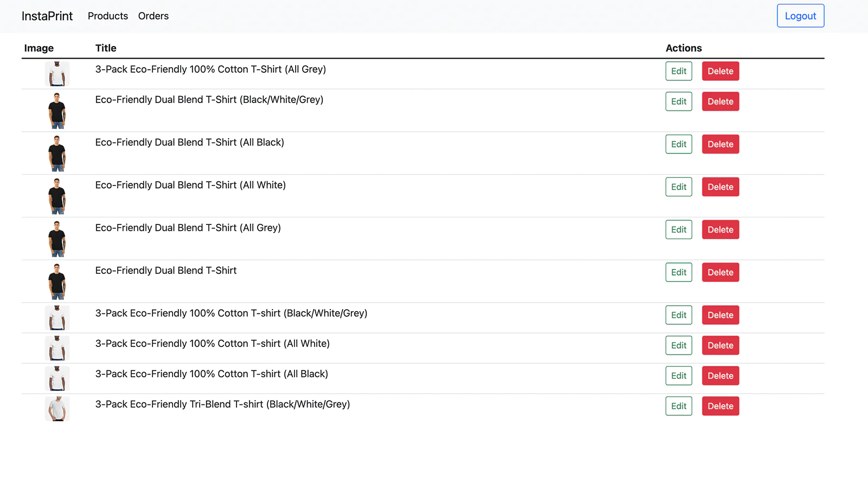Screen dimensions: 868x488
Task: Click thumbnail of 3-Pack Cotton T-Shirt (All Grey)
Action: pyautogui.click(x=57, y=74)
